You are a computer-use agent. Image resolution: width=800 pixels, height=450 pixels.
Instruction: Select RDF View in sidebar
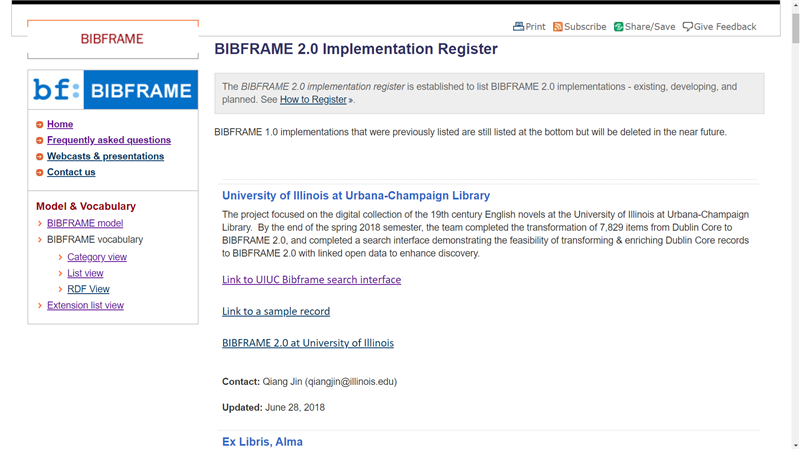[x=88, y=289]
